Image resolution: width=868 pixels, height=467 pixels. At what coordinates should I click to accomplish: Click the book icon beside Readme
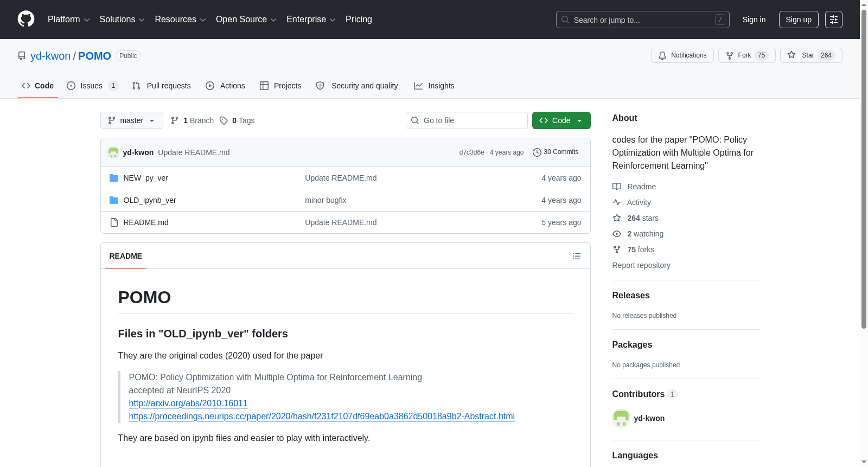click(617, 187)
